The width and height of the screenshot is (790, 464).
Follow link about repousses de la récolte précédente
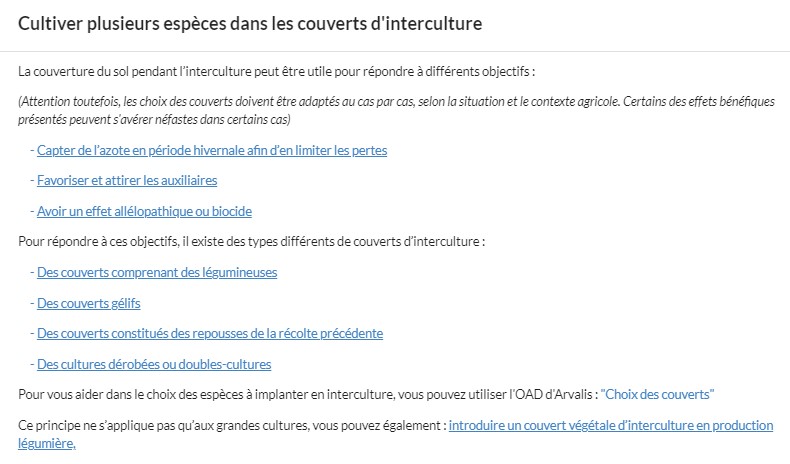pyautogui.click(x=210, y=333)
